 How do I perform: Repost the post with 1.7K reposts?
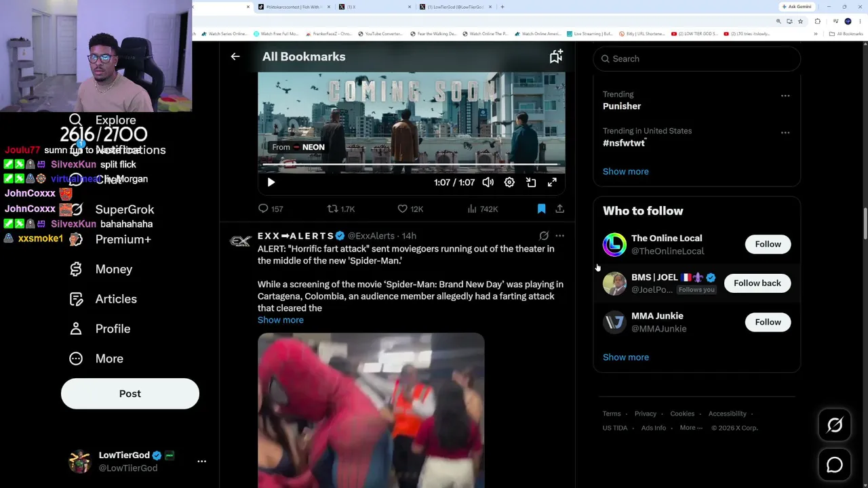(x=341, y=209)
